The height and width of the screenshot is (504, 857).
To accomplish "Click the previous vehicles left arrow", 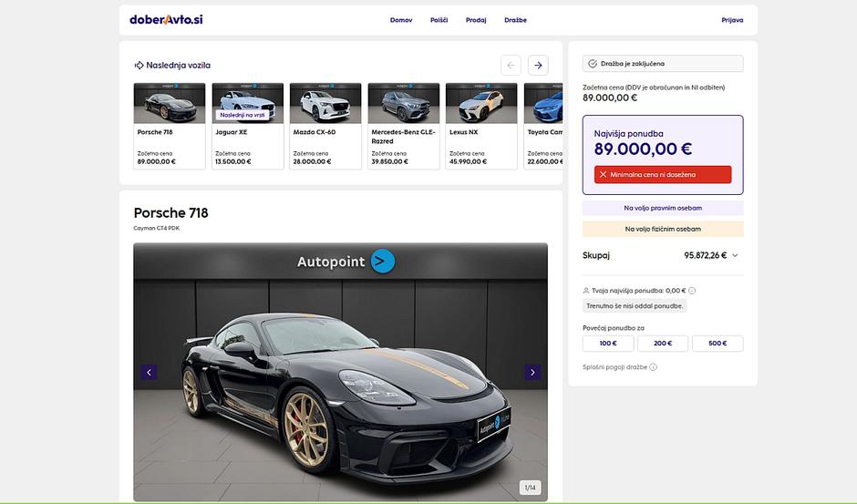I will pyautogui.click(x=511, y=65).
